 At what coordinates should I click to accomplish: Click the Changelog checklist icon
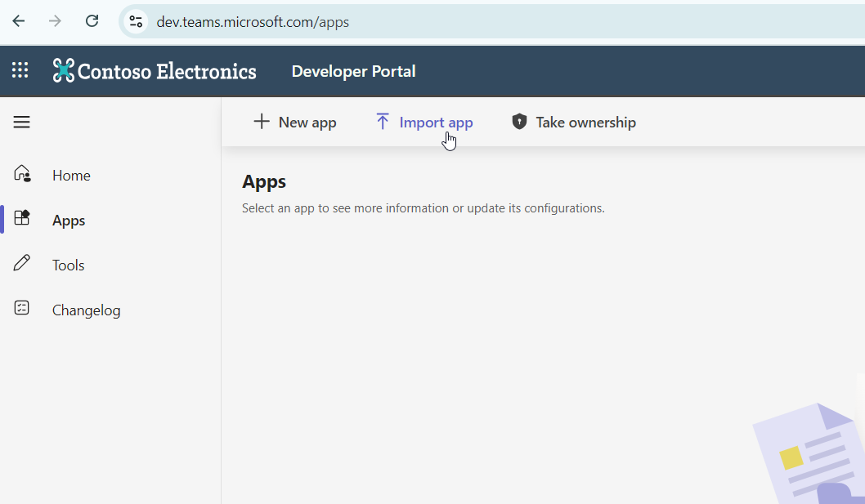point(21,308)
